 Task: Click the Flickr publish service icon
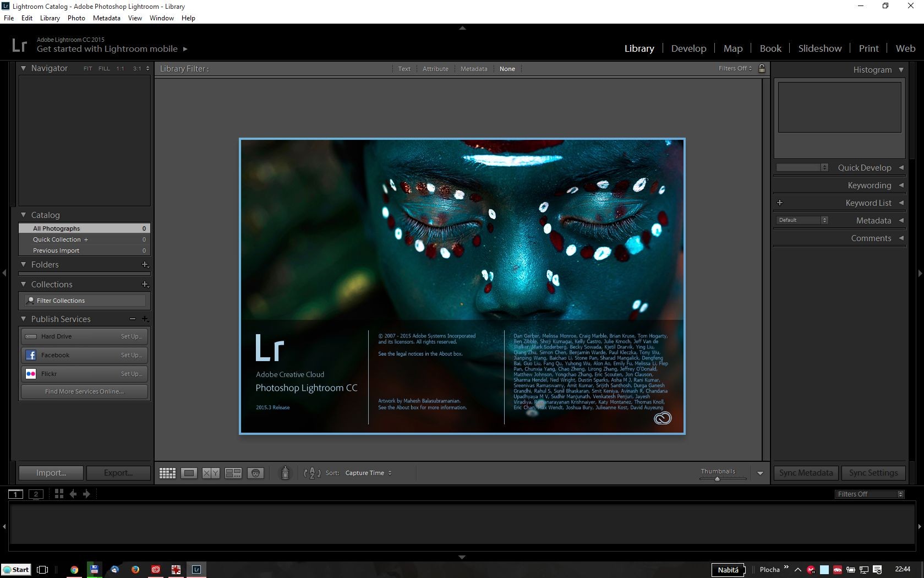coord(31,374)
